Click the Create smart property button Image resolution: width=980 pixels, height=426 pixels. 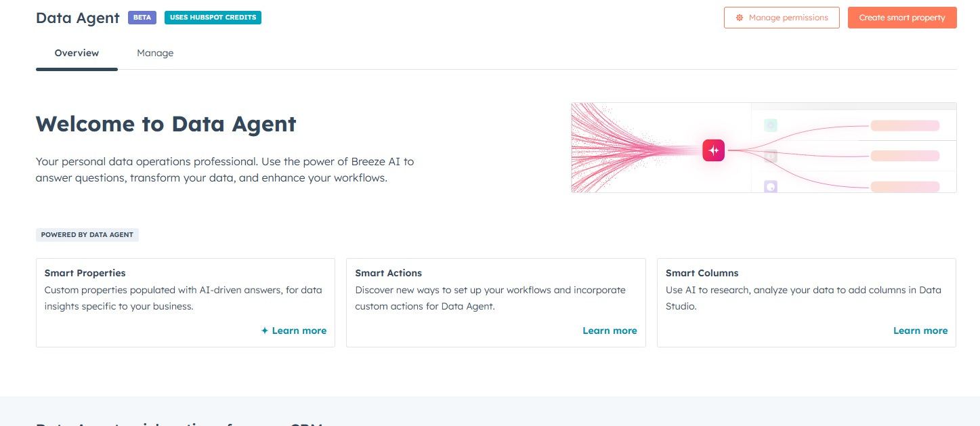[902, 18]
